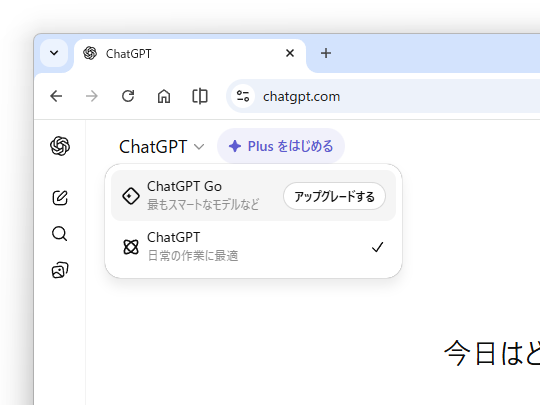The width and height of the screenshot is (540, 405).
Task: Go to the browser home page
Action: point(164,96)
